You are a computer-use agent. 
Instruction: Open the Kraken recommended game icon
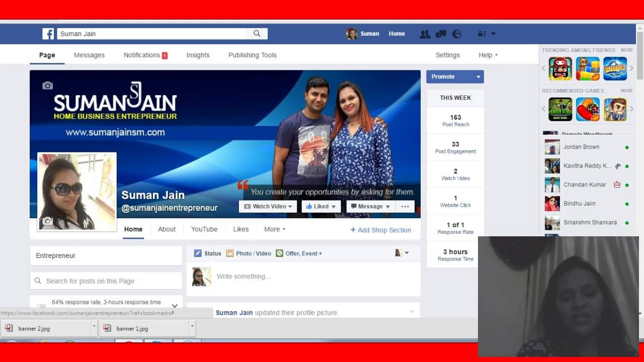point(560,109)
